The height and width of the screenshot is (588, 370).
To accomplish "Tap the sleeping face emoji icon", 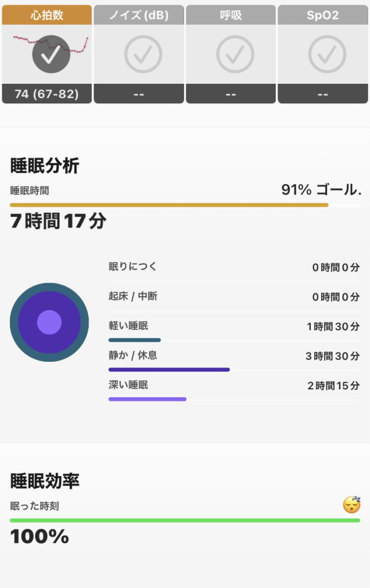I will [x=352, y=504].
